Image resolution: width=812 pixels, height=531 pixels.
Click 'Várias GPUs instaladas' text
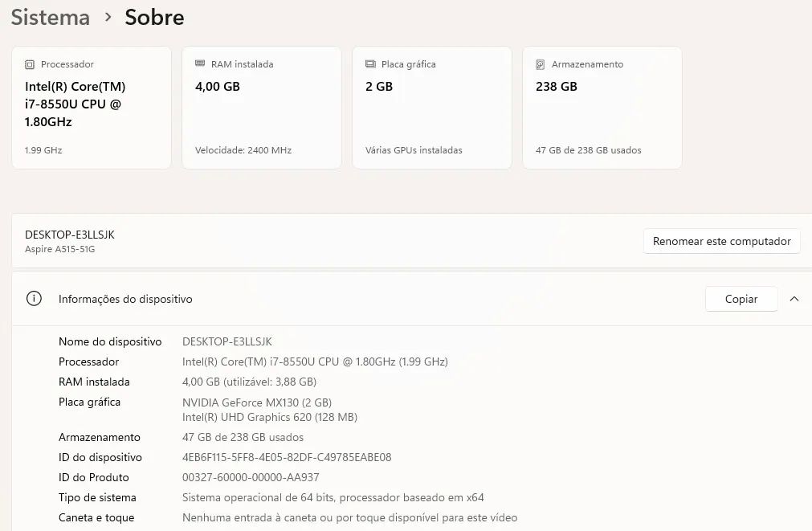click(414, 150)
